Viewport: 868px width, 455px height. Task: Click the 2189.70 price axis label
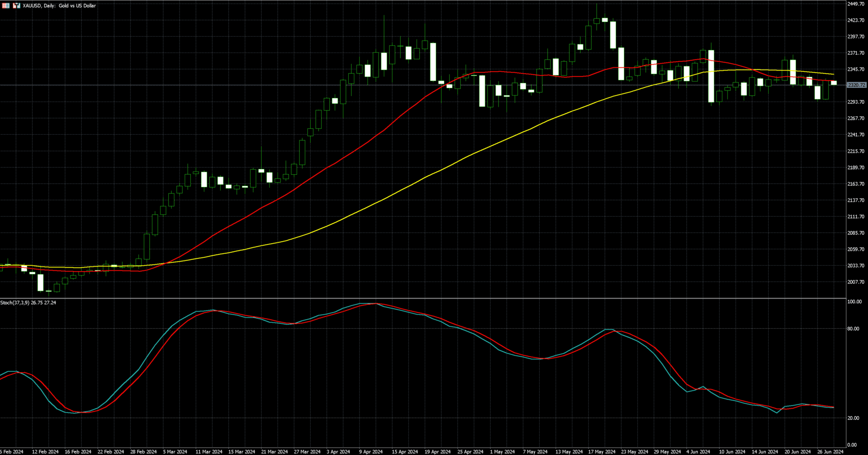[856, 167]
